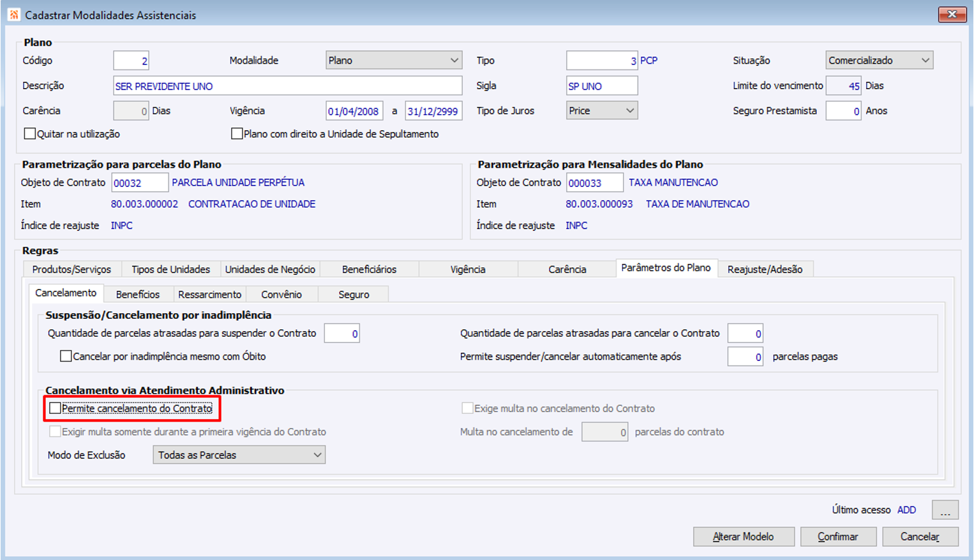Go to the Beneficiários tab

tap(369, 269)
